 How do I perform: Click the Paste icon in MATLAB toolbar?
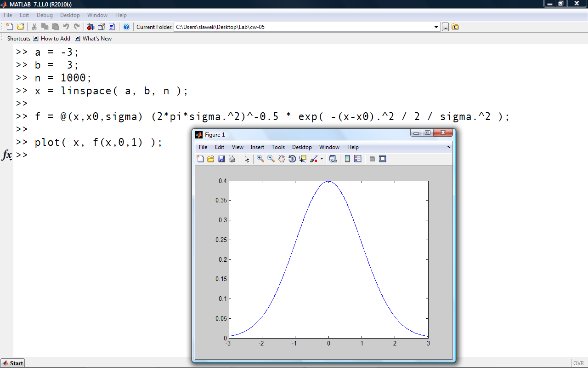coord(55,27)
